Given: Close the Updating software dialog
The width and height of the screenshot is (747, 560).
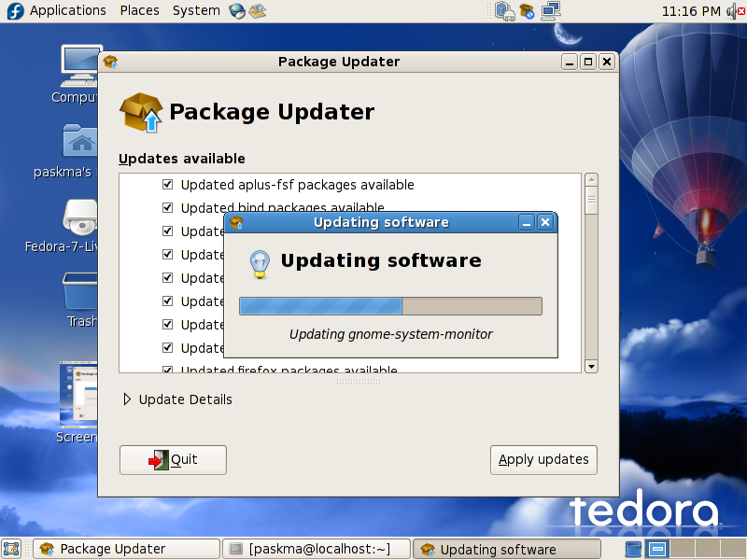Looking at the screenshot, I should (x=545, y=222).
